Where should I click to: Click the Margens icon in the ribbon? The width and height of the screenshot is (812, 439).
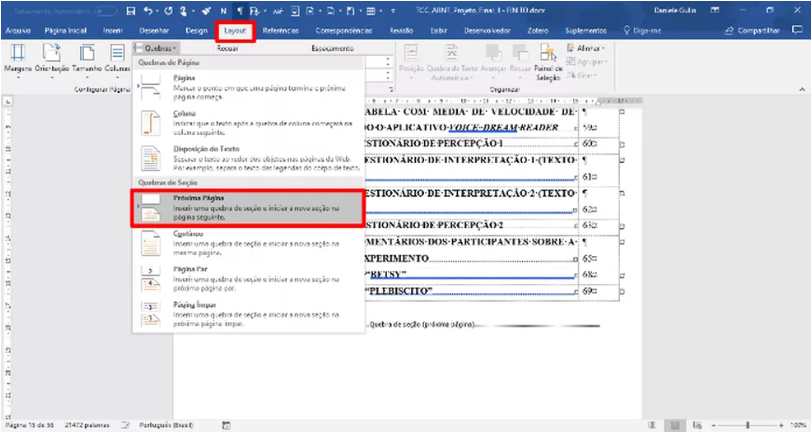pos(17,59)
